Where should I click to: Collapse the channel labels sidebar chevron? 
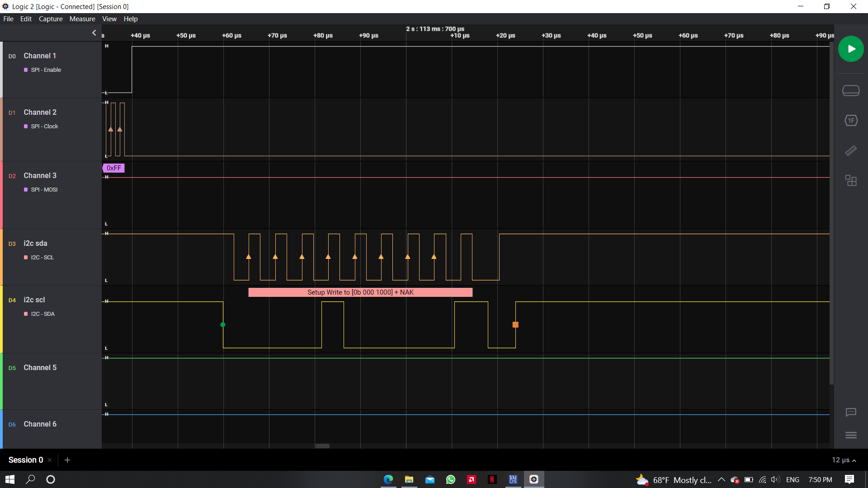tap(94, 33)
